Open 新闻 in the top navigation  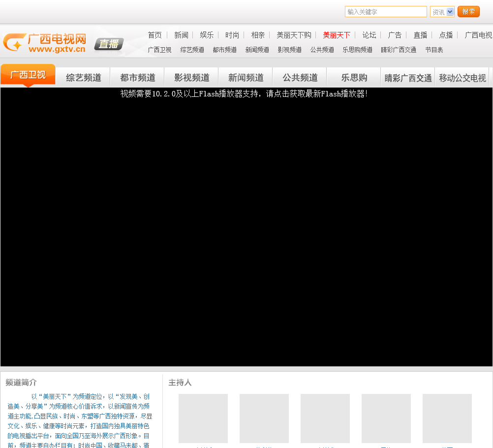(x=182, y=35)
